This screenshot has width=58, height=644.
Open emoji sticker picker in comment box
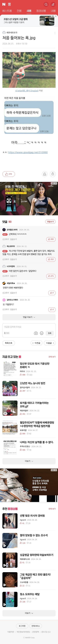pos(42,333)
